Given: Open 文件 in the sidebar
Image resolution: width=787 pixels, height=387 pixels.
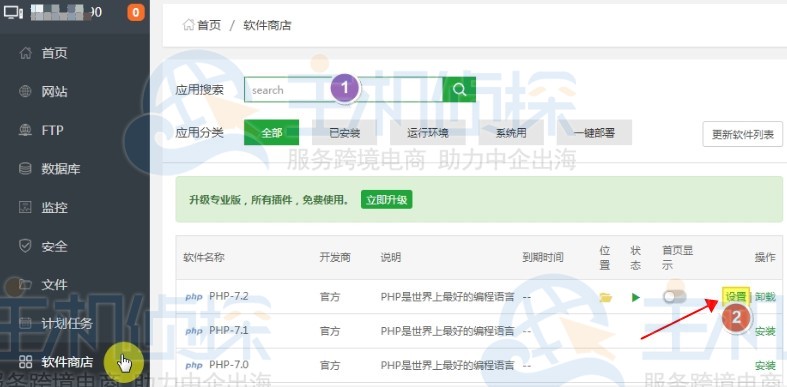Looking at the screenshot, I should (54, 285).
